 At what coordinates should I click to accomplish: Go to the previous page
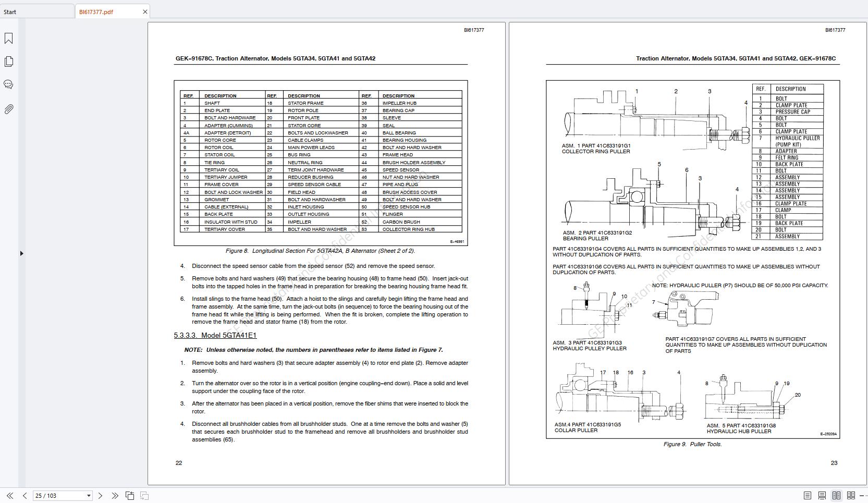(25, 496)
